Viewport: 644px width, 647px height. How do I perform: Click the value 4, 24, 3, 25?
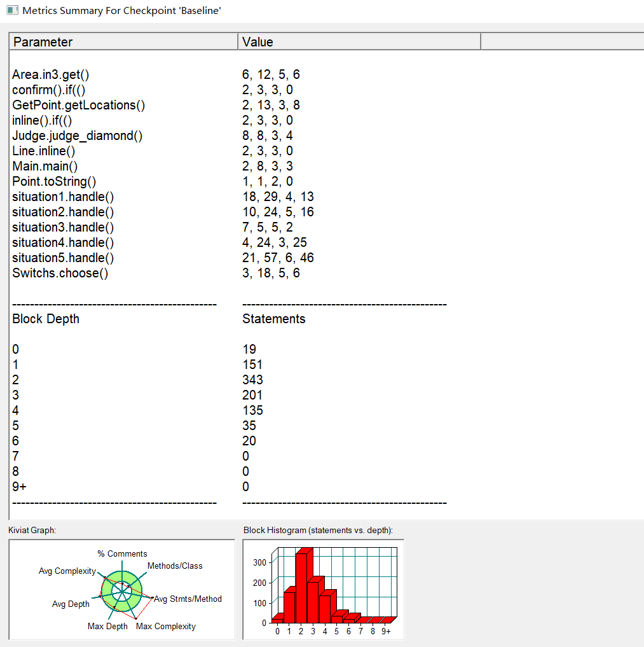[x=275, y=242]
